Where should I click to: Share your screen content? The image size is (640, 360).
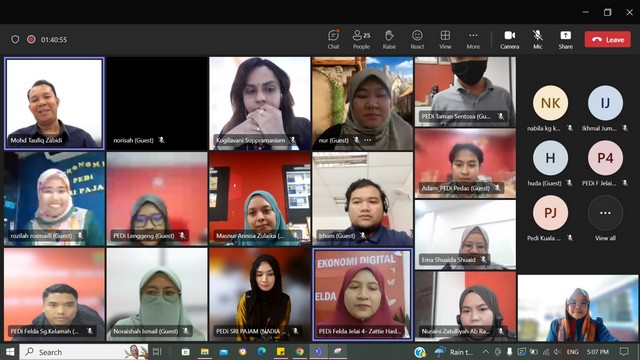566,40
